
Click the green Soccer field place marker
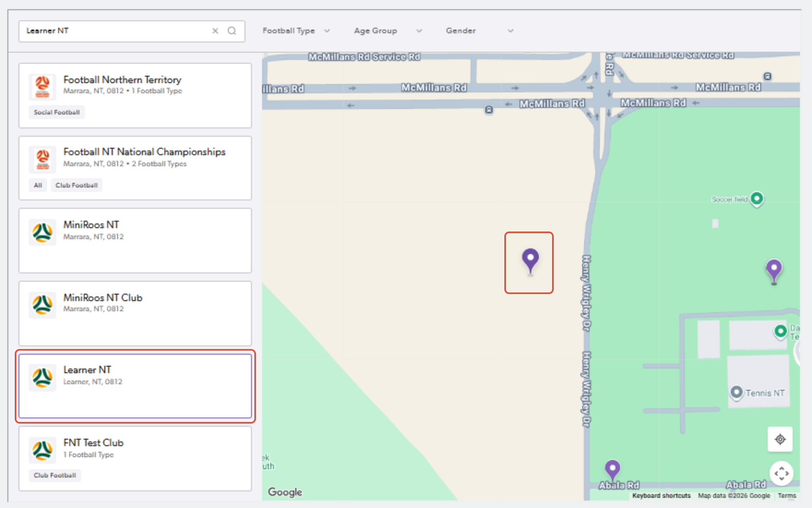coord(757,199)
